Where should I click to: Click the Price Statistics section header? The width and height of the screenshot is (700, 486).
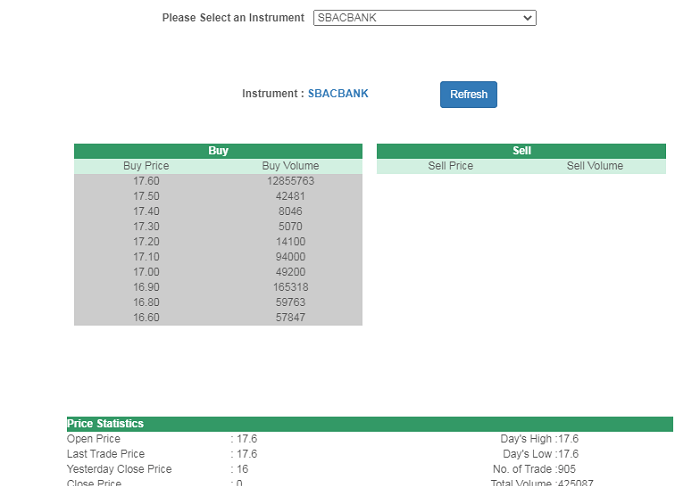106,424
